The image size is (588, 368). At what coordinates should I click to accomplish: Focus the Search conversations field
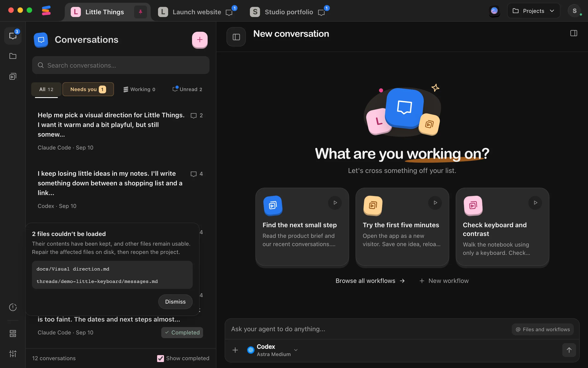[x=121, y=65]
